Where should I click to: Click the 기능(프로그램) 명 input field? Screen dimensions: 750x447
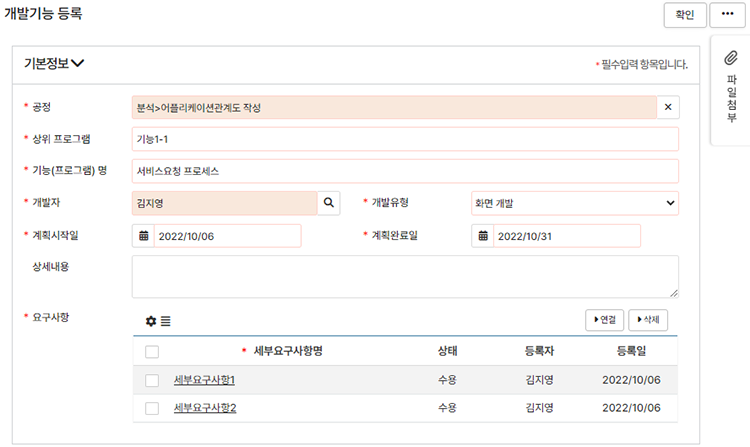[x=404, y=171]
